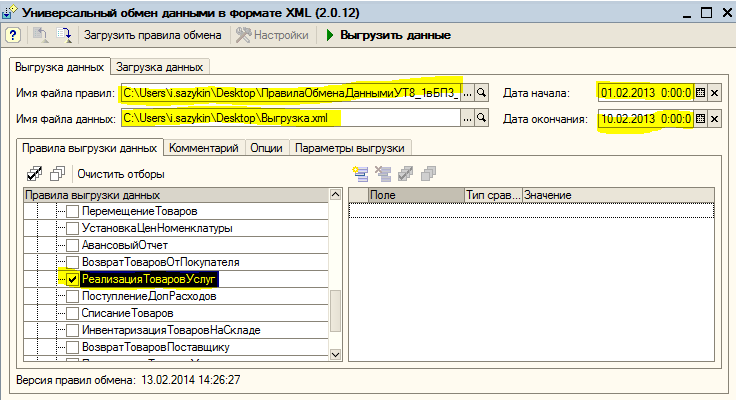The image size is (736, 400).
Task: Clear the Дата окончания field
Action: [x=714, y=119]
